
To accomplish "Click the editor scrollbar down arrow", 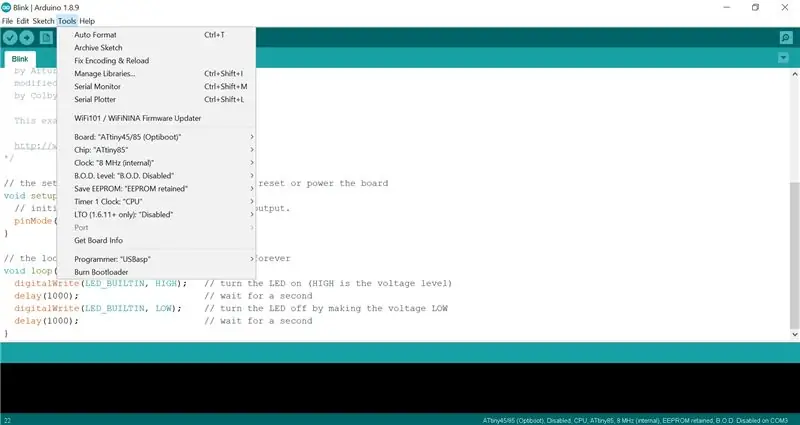I will [795, 334].
